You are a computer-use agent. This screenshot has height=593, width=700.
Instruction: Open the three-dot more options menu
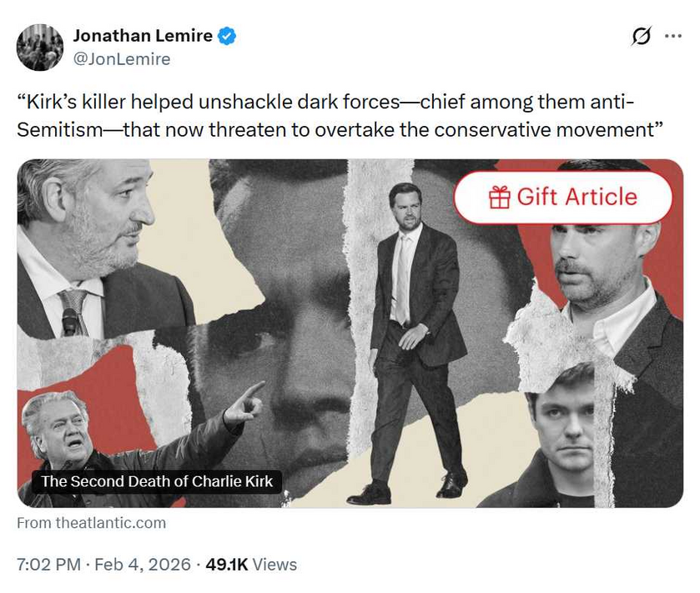click(673, 36)
